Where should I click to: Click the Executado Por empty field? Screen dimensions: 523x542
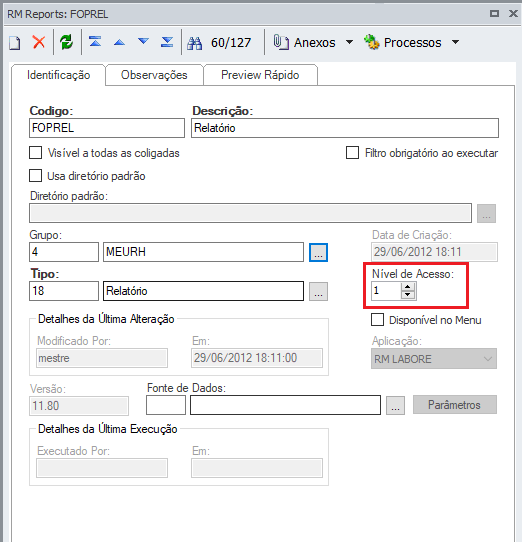102,468
